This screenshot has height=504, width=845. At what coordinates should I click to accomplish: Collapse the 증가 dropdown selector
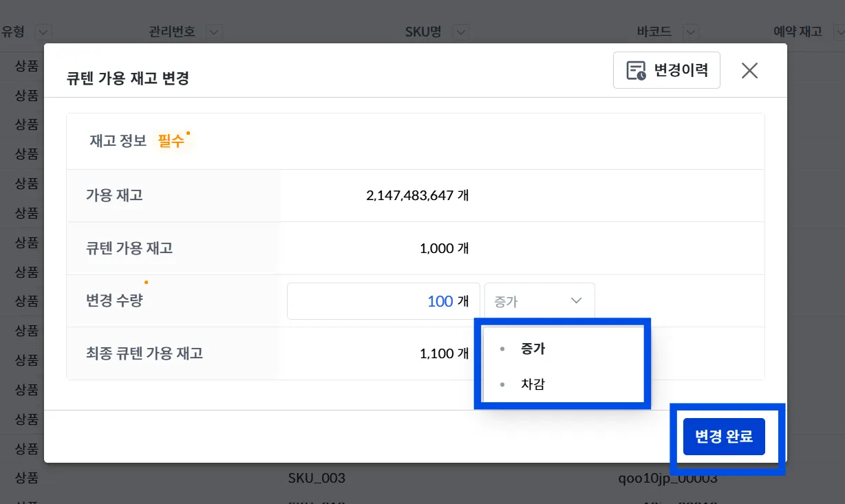click(x=539, y=301)
